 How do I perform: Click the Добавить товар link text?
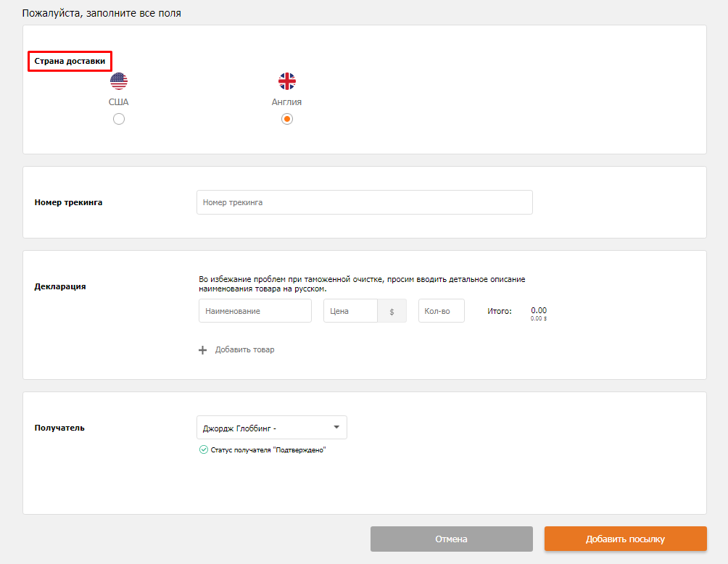(x=245, y=349)
